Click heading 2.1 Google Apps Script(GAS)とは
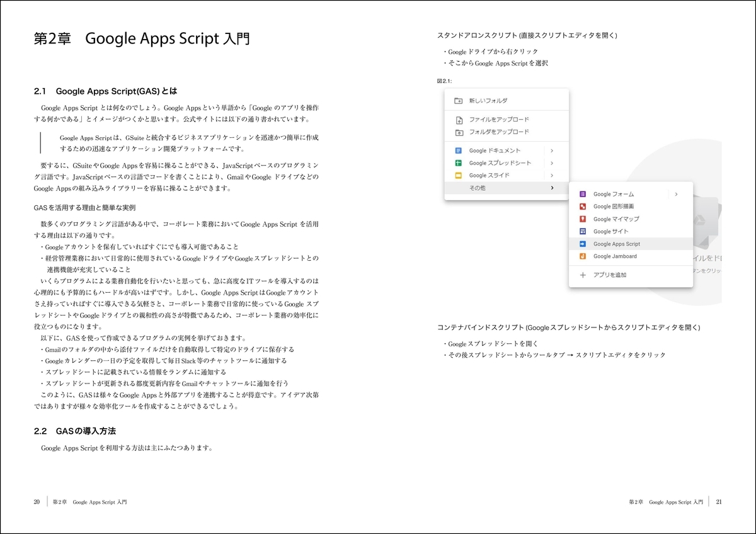Image resolution: width=756 pixels, height=534 pixels. (105, 91)
